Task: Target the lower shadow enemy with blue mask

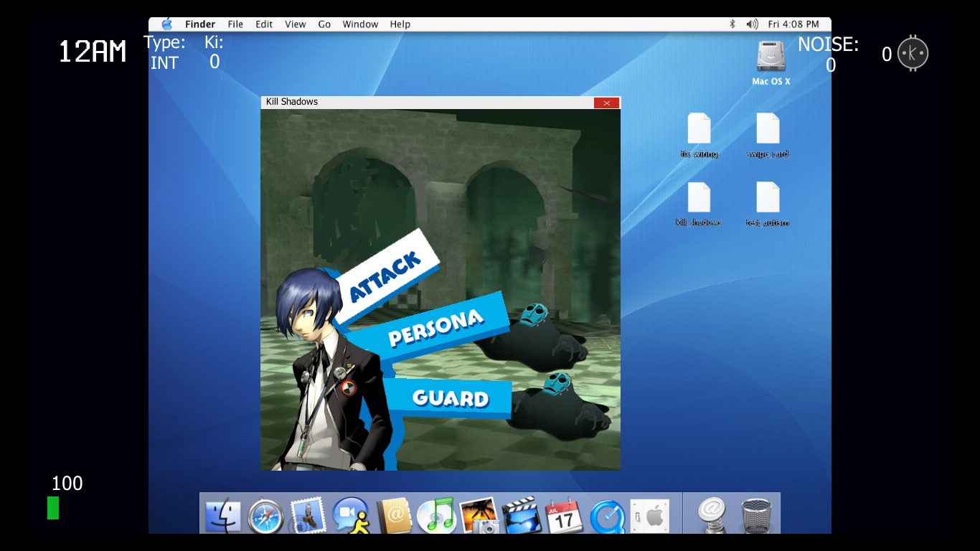Action: point(561,405)
